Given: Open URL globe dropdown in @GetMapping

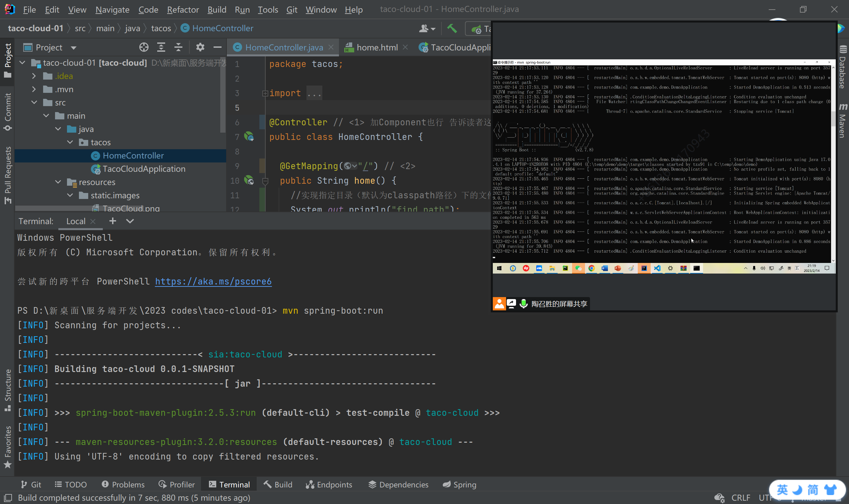Looking at the screenshot, I should [351, 166].
